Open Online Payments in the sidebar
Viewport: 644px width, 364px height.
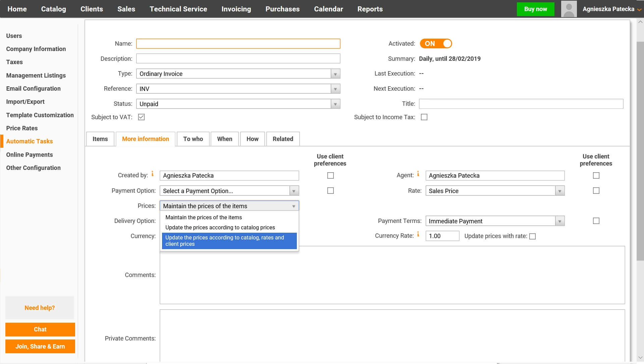(30, 155)
